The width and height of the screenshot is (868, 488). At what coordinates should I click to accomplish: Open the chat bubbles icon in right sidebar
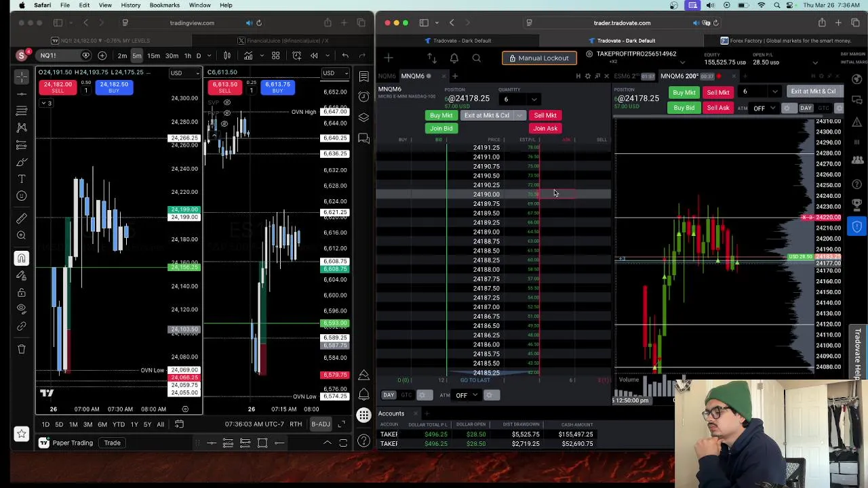pos(364,139)
